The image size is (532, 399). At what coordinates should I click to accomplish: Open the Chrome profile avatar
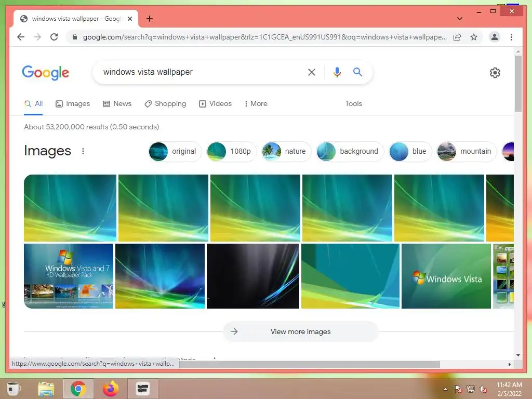pos(495,37)
